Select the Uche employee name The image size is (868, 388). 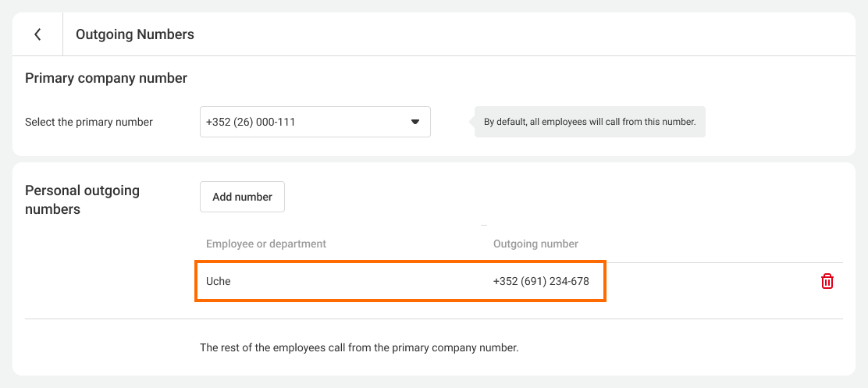tap(219, 281)
